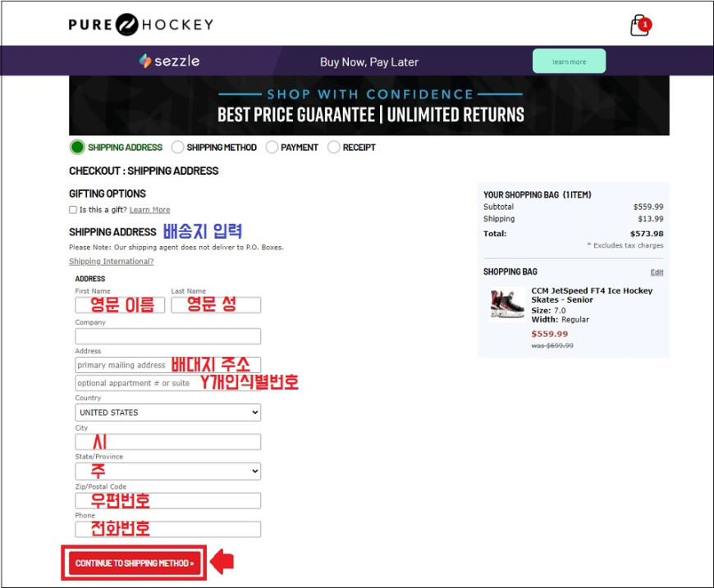Expand the State/Province dropdown
This screenshot has height=588, width=714.
(x=168, y=471)
